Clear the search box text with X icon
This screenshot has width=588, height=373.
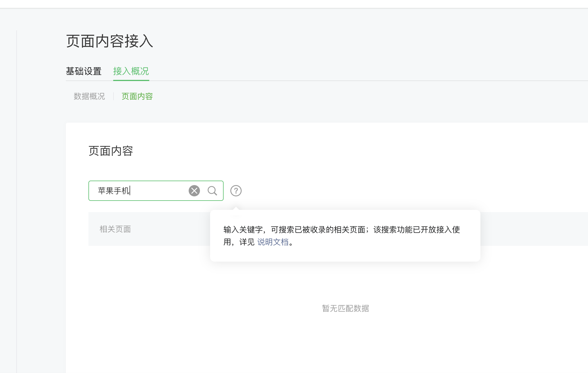click(x=194, y=191)
